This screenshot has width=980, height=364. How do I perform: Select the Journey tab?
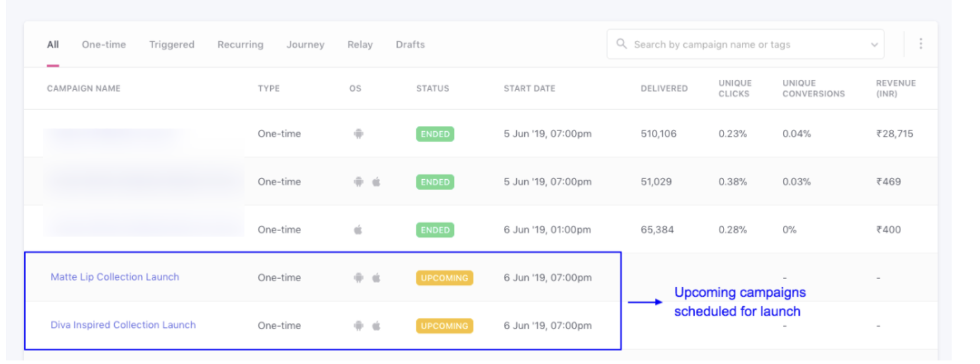(305, 44)
